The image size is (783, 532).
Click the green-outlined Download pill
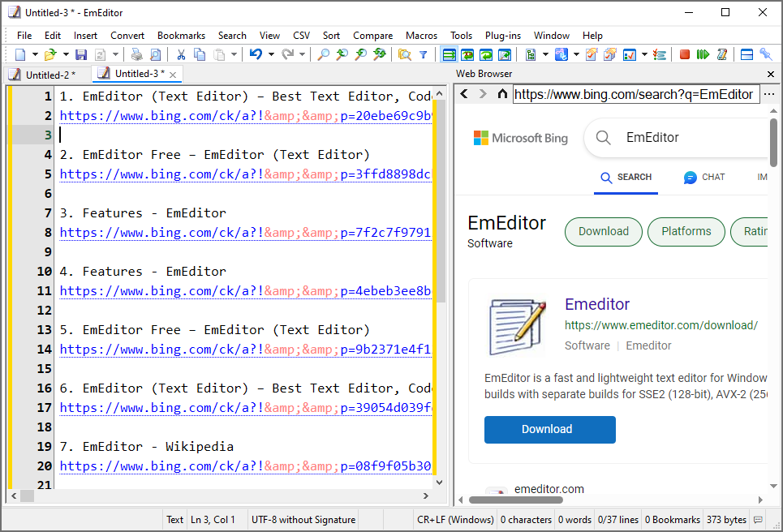(x=603, y=232)
